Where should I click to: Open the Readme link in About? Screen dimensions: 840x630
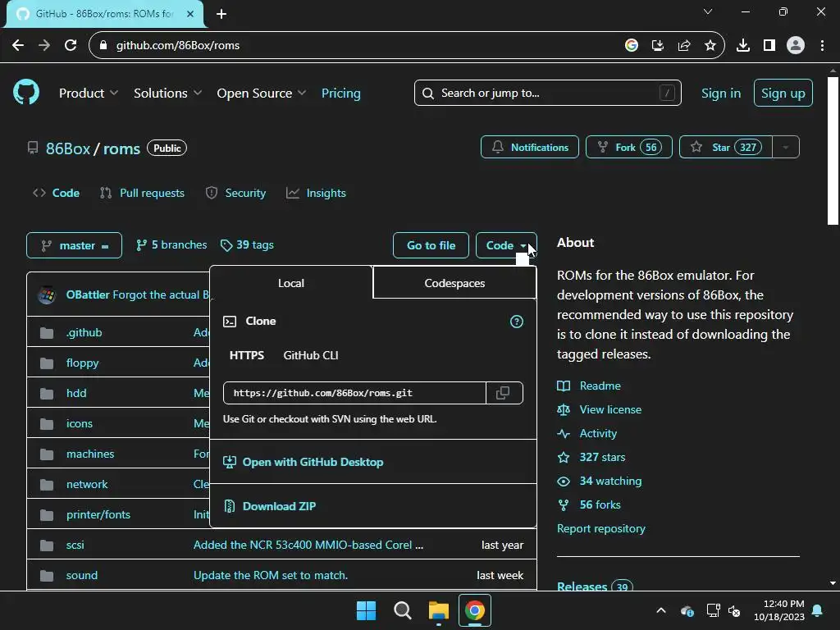pos(600,386)
